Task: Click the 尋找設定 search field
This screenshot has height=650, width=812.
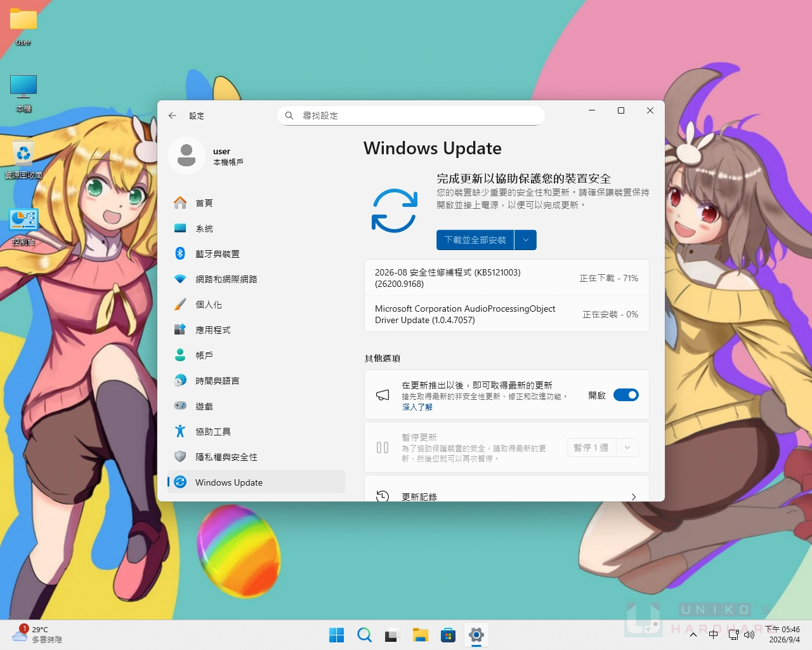Action: pos(411,116)
